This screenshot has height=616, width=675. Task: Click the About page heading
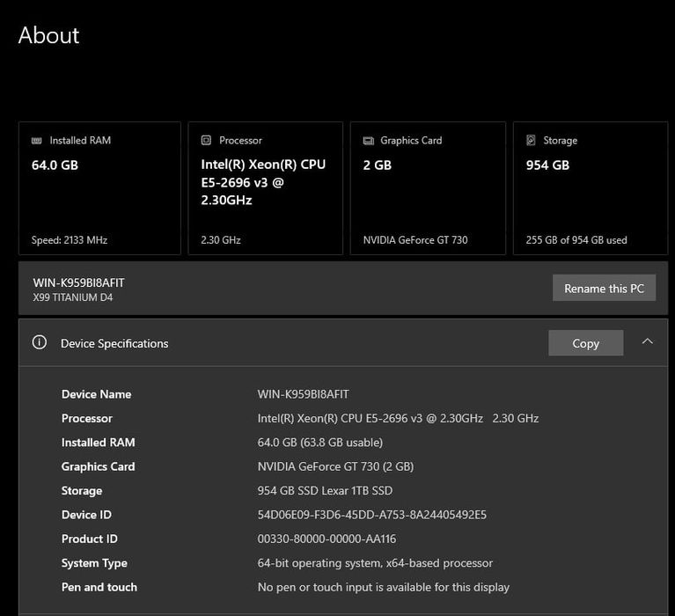(48, 35)
